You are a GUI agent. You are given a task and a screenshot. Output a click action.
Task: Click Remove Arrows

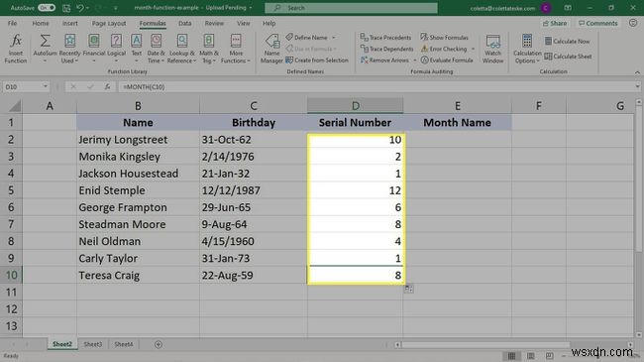[384, 60]
